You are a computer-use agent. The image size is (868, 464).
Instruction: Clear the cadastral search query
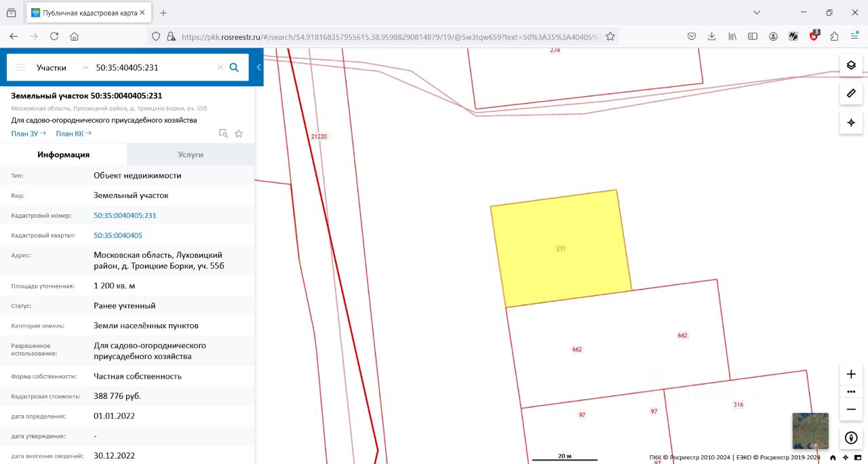coord(220,67)
